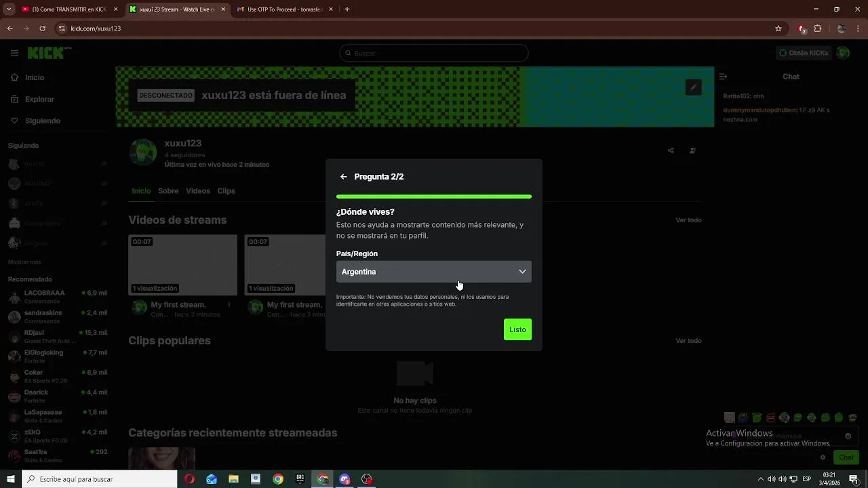Open recommended channel Daarick

coord(57,396)
